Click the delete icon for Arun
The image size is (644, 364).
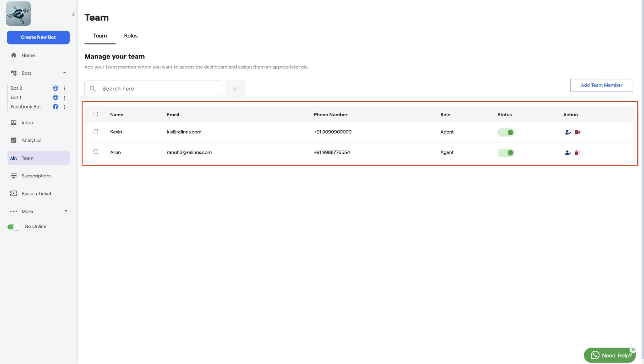pyautogui.click(x=577, y=153)
